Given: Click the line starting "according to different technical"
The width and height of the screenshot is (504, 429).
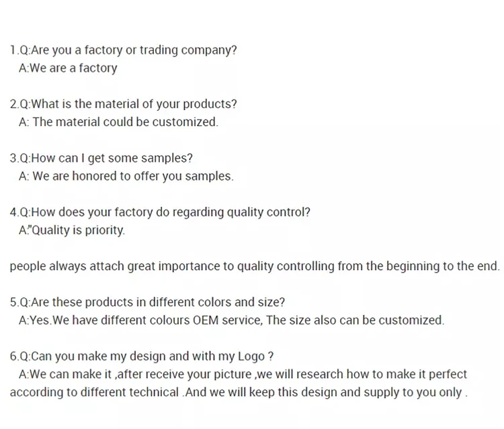Looking at the screenshot, I should 238,392.
